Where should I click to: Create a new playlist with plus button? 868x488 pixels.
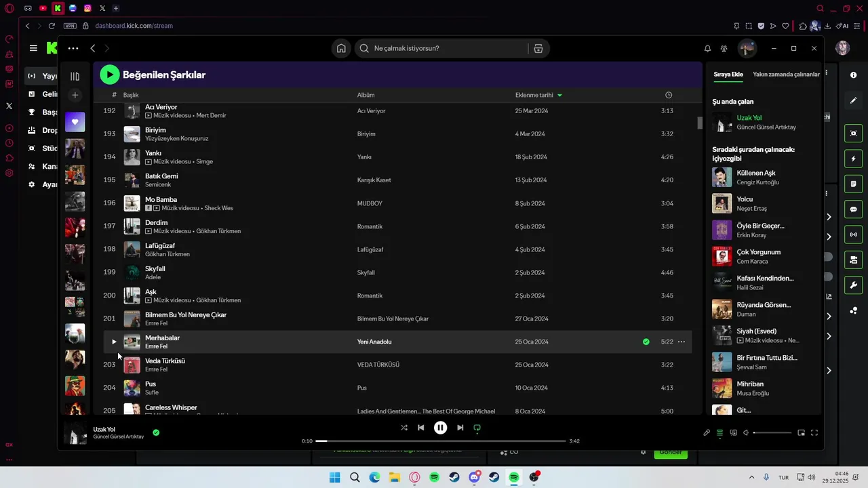(x=75, y=96)
